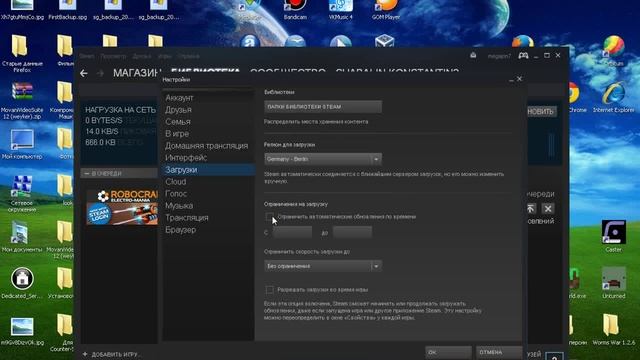Open Bandicam desktop shortcut
This screenshot has width=640, height=360.
click(295, 10)
